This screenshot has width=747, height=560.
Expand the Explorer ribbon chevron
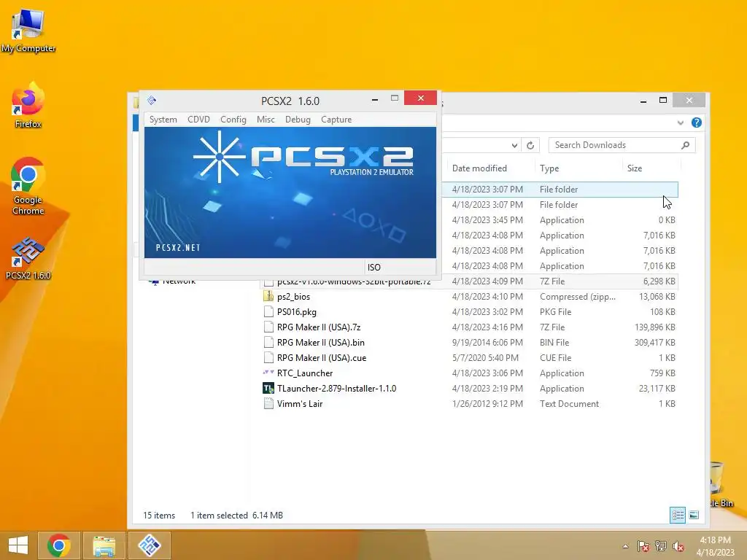tap(681, 122)
